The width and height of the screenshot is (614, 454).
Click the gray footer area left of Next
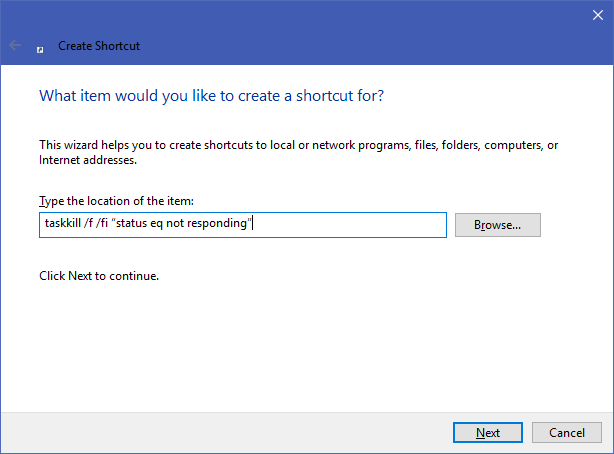(220, 432)
